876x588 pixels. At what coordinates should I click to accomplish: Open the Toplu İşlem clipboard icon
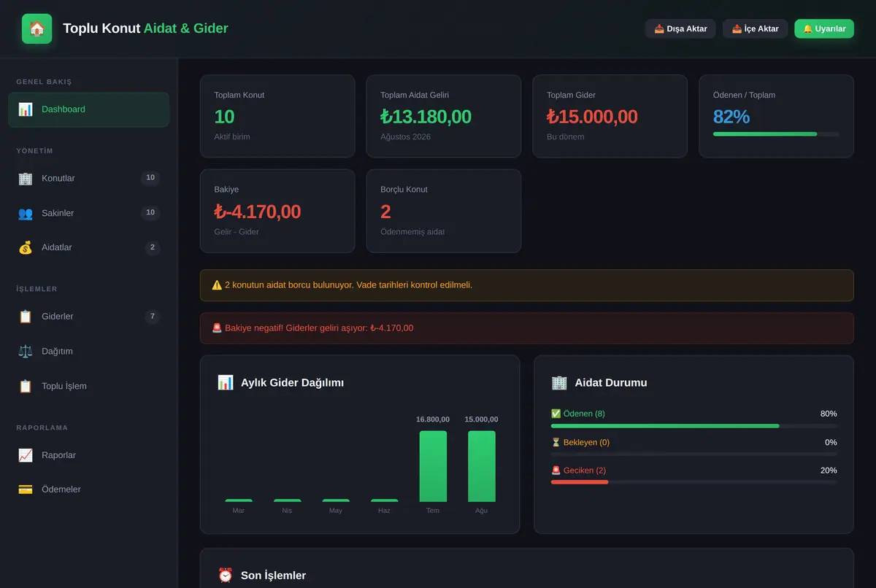tap(26, 386)
